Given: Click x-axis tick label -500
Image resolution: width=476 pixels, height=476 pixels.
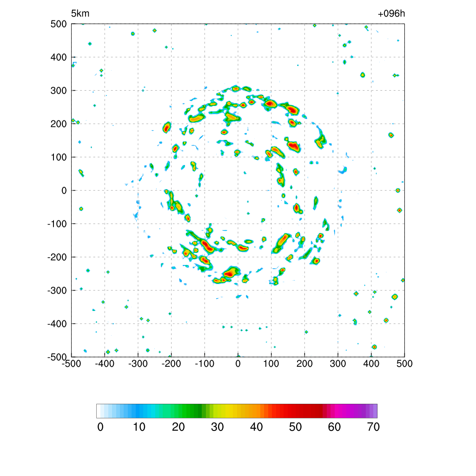Looking at the screenshot, I should point(71,364).
